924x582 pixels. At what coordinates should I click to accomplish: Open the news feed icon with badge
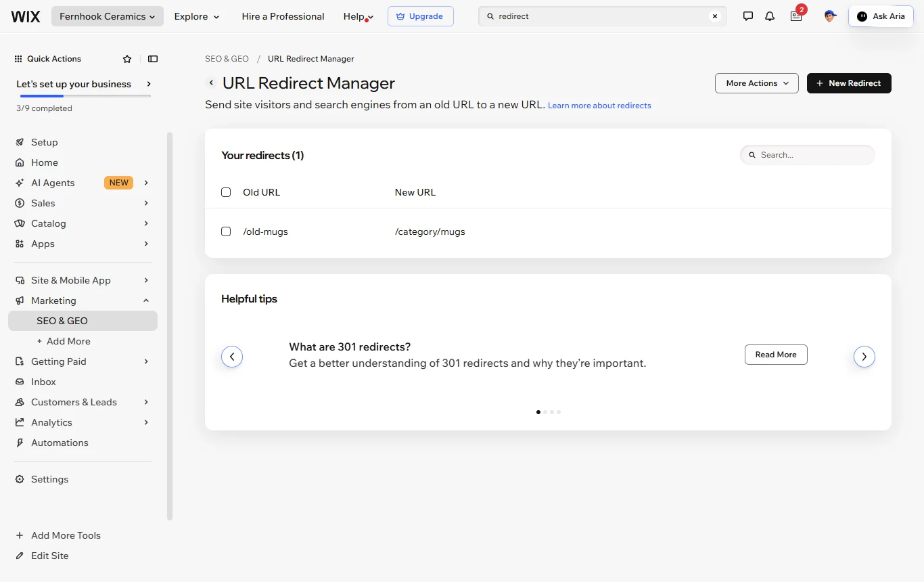[796, 16]
